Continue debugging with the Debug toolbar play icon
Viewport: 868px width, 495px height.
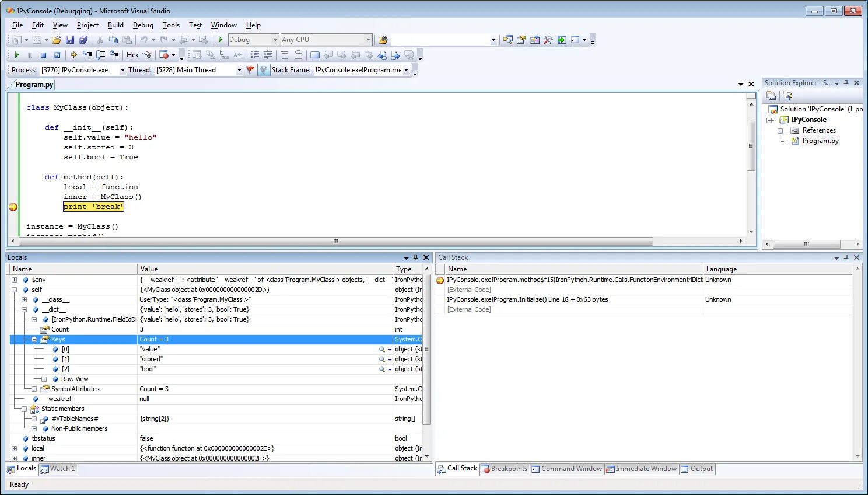[x=17, y=55]
